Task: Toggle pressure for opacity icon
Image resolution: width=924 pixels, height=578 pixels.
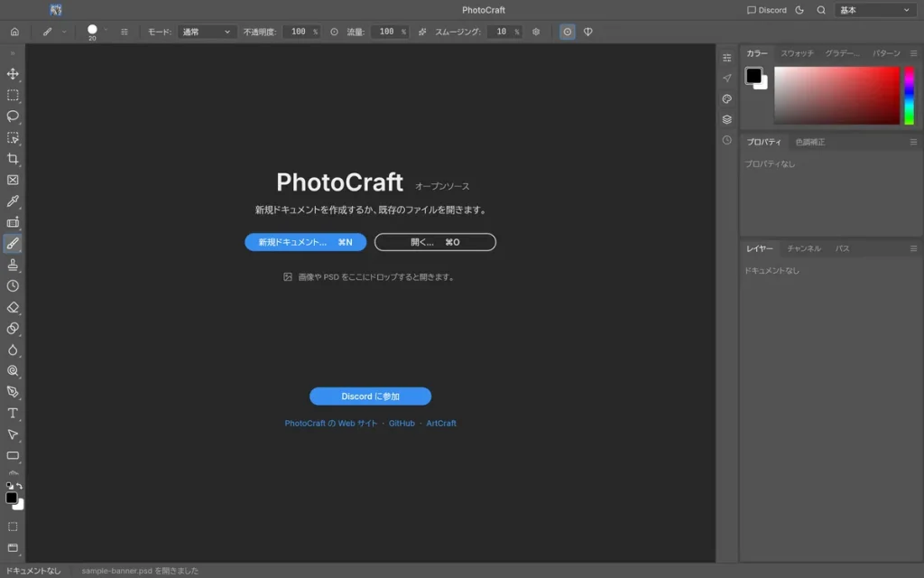Action: (334, 32)
